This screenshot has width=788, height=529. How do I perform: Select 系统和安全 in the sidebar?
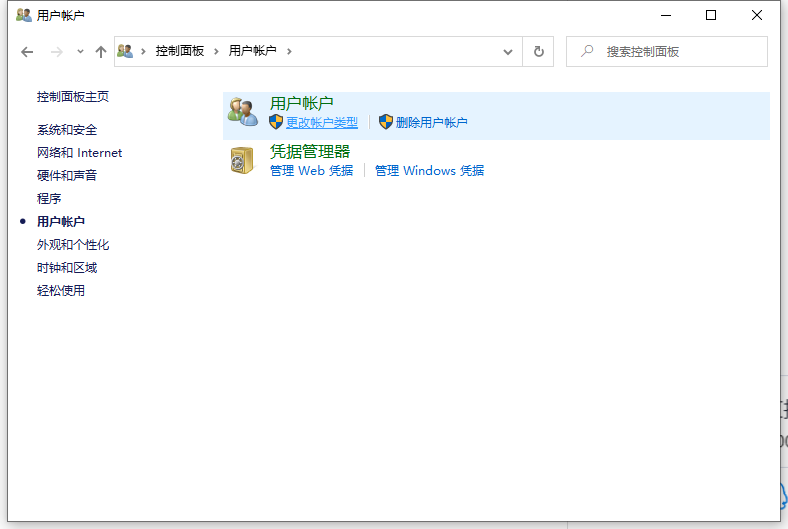pyautogui.click(x=67, y=130)
